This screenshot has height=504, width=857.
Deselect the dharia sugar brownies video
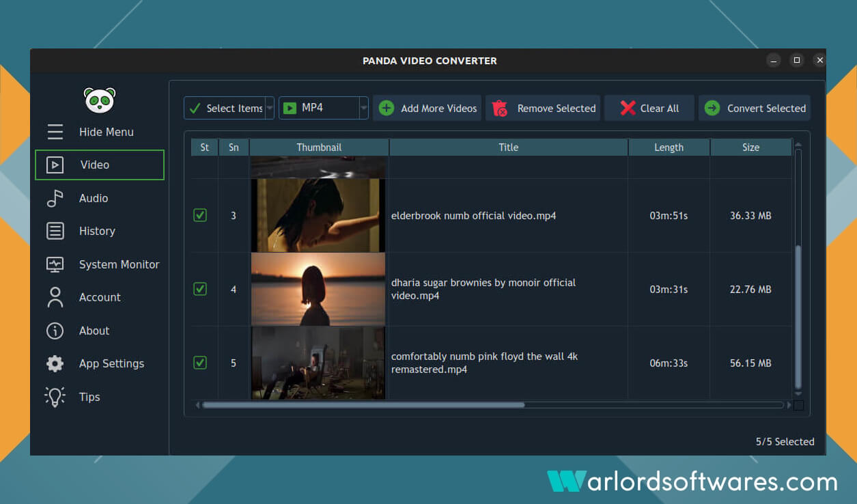pyautogui.click(x=200, y=289)
